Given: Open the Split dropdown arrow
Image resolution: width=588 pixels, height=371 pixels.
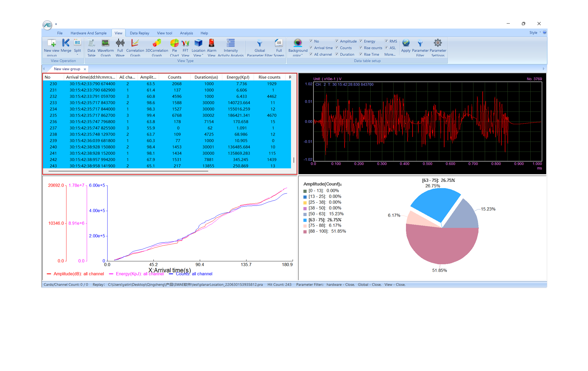Looking at the screenshot, I should pos(77,55).
